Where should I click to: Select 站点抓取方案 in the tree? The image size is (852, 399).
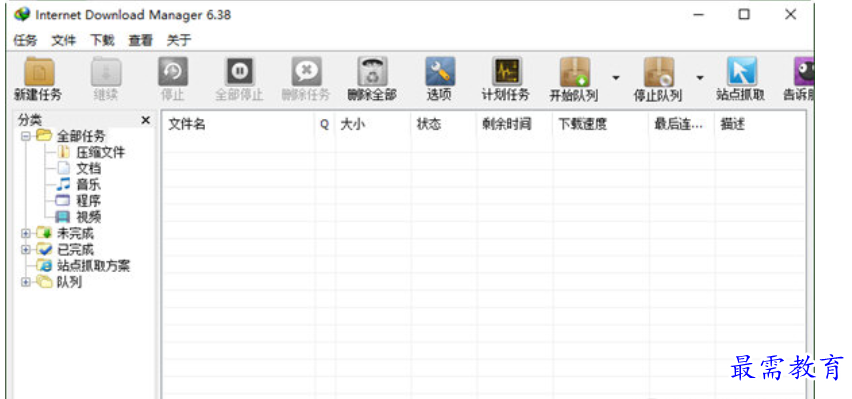[x=83, y=266]
